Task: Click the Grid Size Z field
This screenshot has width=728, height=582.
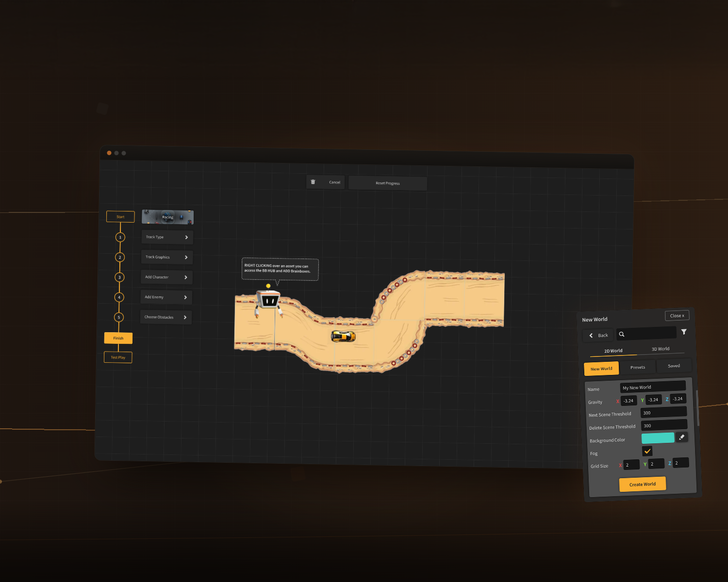Action: pyautogui.click(x=681, y=463)
